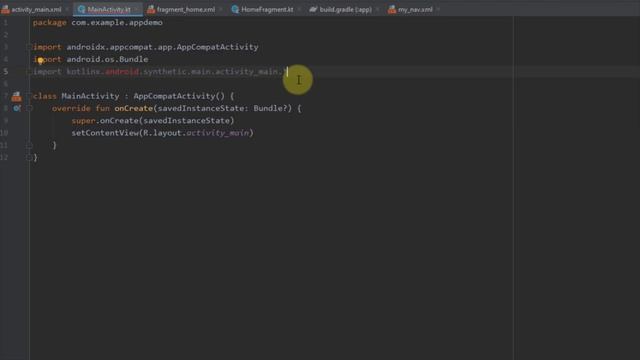Switch to the fragment_home.xml tab
This screenshot has height=360, width=640.
pos(185,9)
